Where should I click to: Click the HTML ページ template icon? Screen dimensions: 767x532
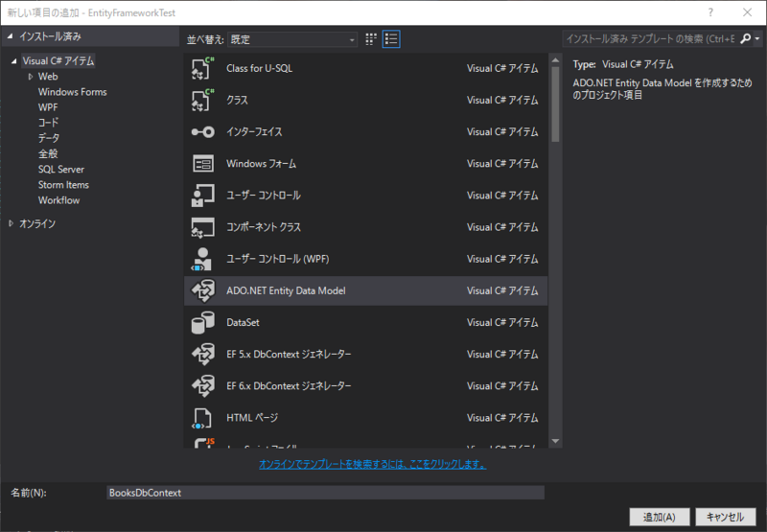[202, 418]
